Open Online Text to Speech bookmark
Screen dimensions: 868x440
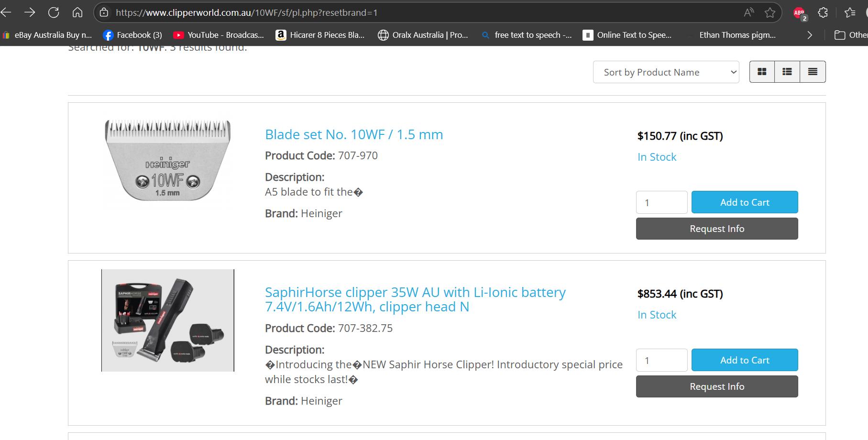point(627,35)
